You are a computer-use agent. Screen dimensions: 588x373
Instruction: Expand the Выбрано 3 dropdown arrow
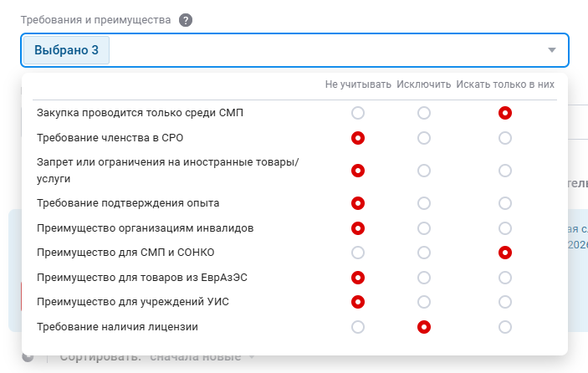(x=552, y=50)
